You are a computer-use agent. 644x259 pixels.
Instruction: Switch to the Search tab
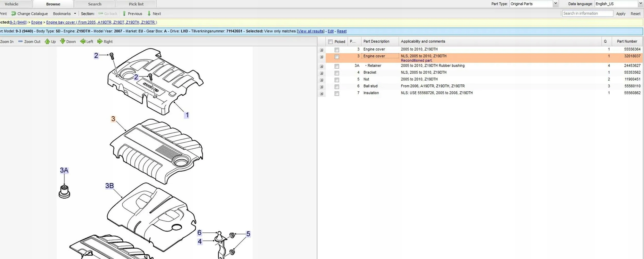click(x=95, y=4)
